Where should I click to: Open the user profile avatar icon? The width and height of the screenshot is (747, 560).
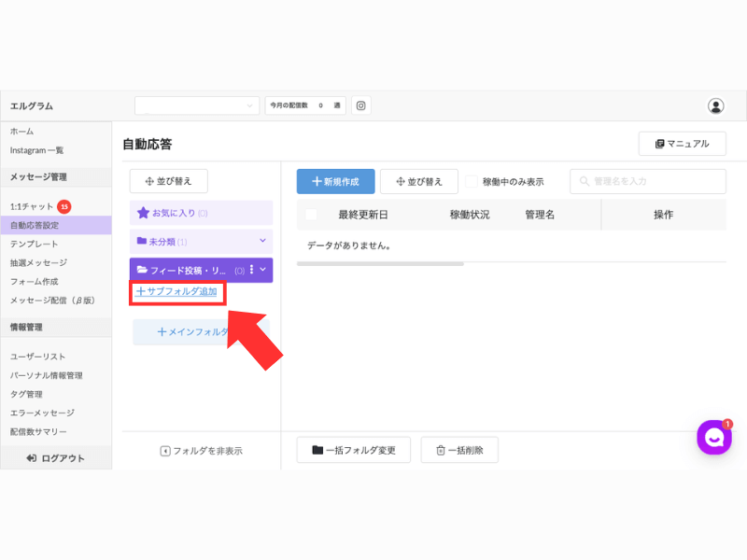(x=715, y=105)
